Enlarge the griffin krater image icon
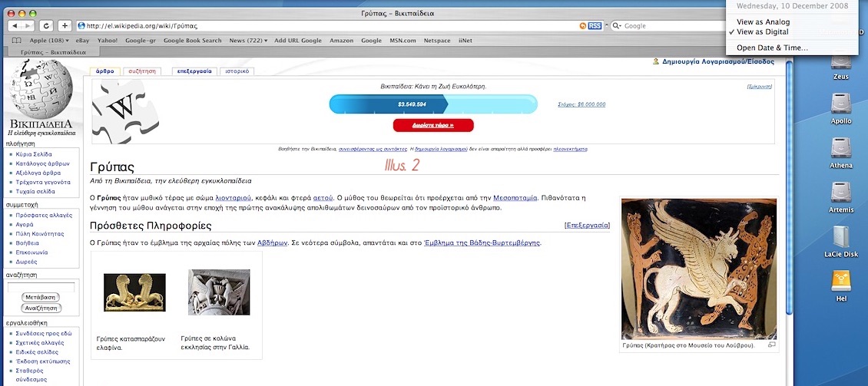868x386 pixels. 772,345
